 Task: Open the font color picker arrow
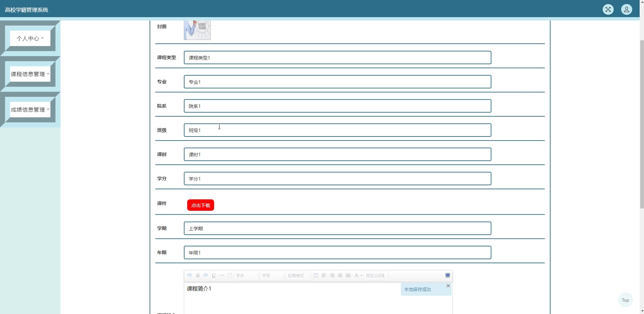tap(361, 276)
